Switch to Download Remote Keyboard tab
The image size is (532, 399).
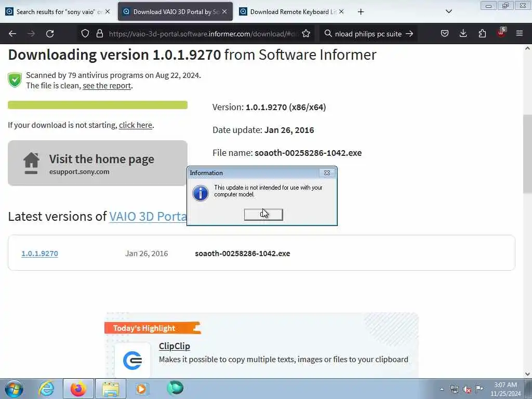click(x=292, y=11)
